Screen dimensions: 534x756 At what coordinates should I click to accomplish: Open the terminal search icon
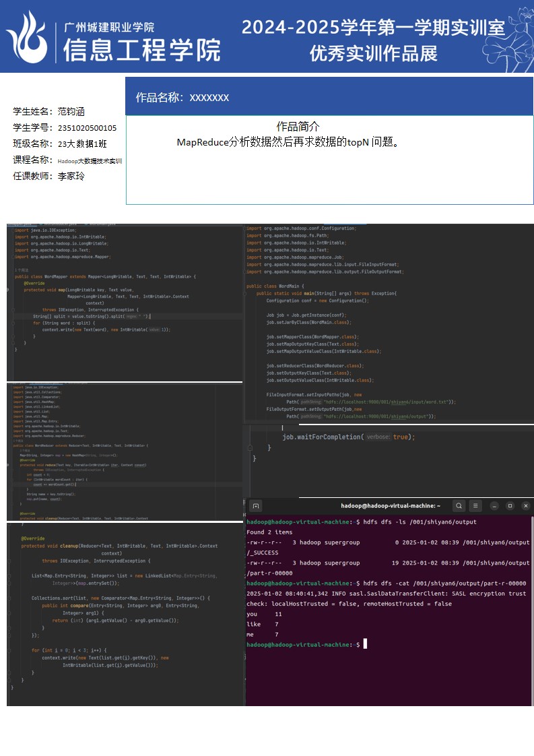point(459,506)
